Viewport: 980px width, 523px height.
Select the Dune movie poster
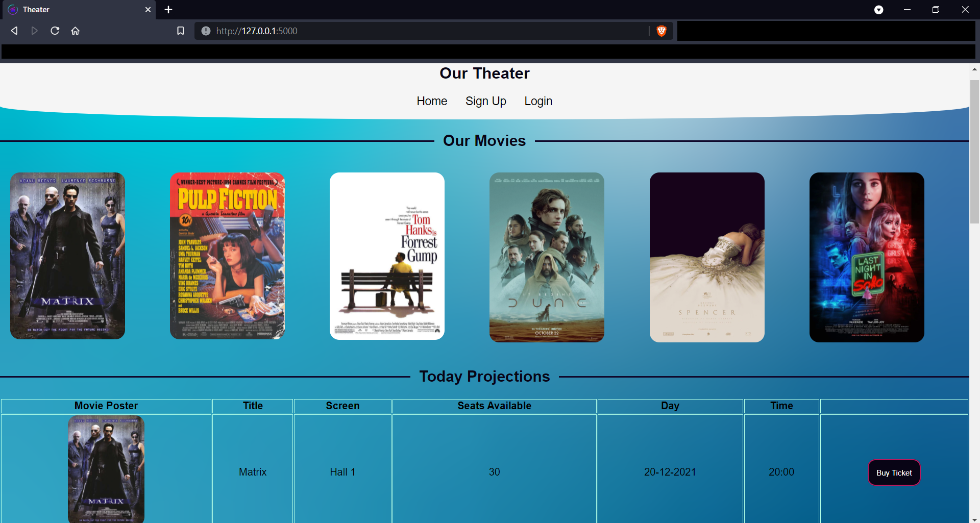(547, 257)
